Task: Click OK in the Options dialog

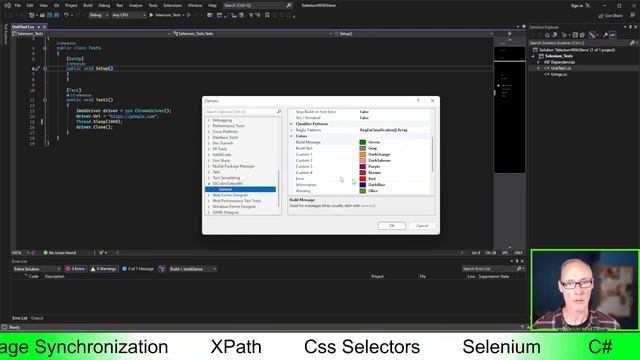Action: [391, 226]
